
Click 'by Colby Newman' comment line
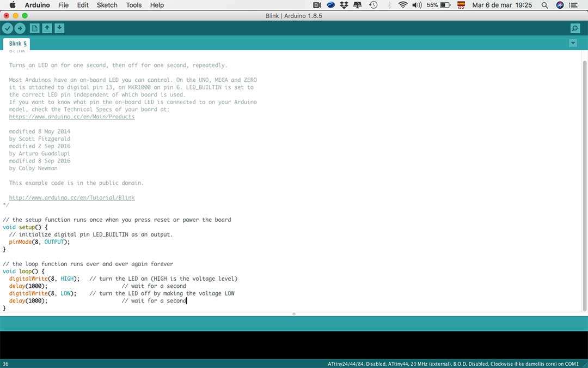[33, 168]
